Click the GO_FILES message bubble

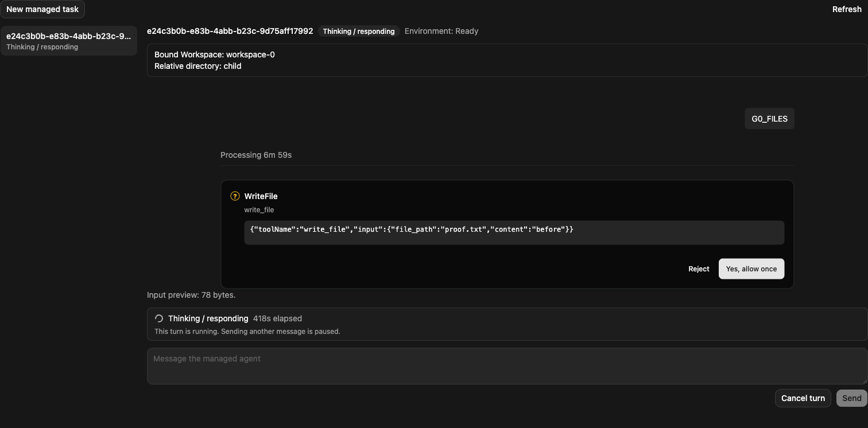[769, 119]
